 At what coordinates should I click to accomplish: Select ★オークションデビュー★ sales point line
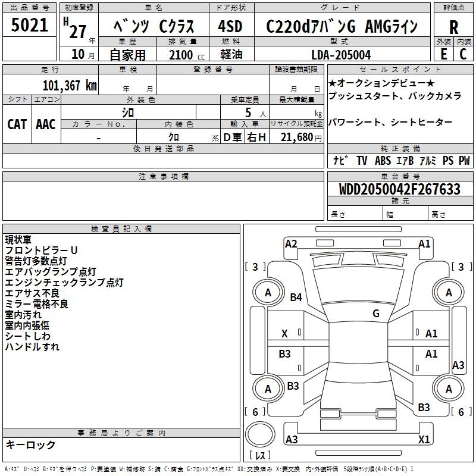pos(381,83)
